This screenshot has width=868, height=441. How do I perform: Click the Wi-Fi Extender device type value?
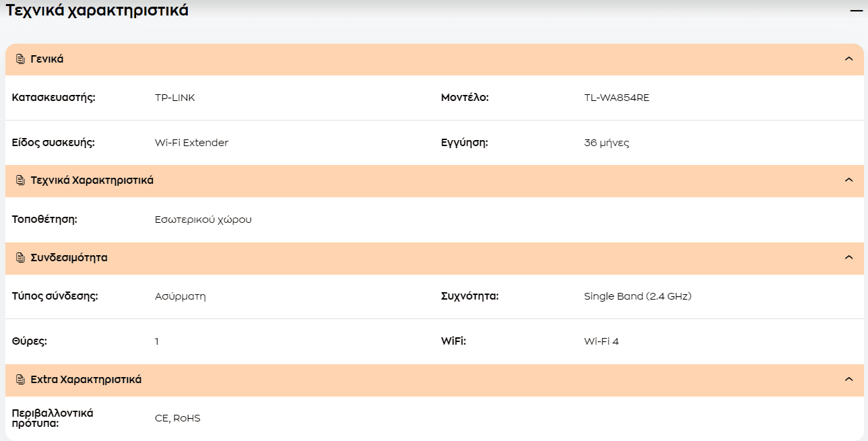pyautogui.click(x=192, y=143)
